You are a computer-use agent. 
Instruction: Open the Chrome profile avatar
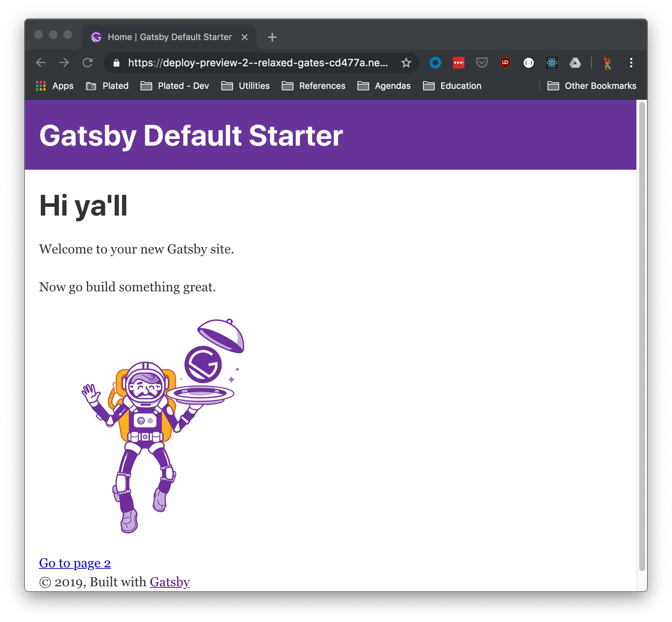pyautogui.click(x=607, y=63)
